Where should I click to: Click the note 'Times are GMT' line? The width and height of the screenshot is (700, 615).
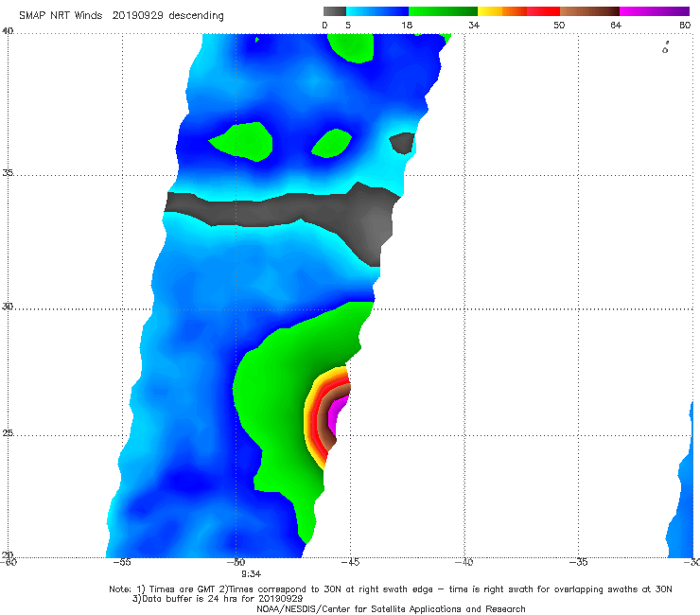390,589
